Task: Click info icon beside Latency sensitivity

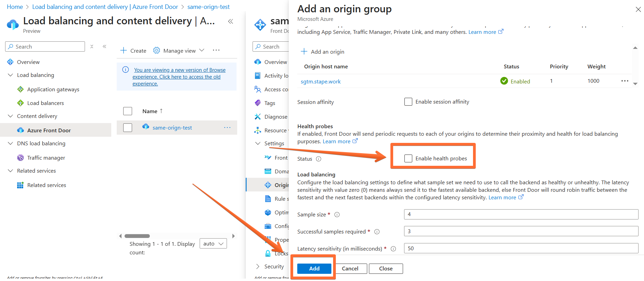Action: (393, 249)
